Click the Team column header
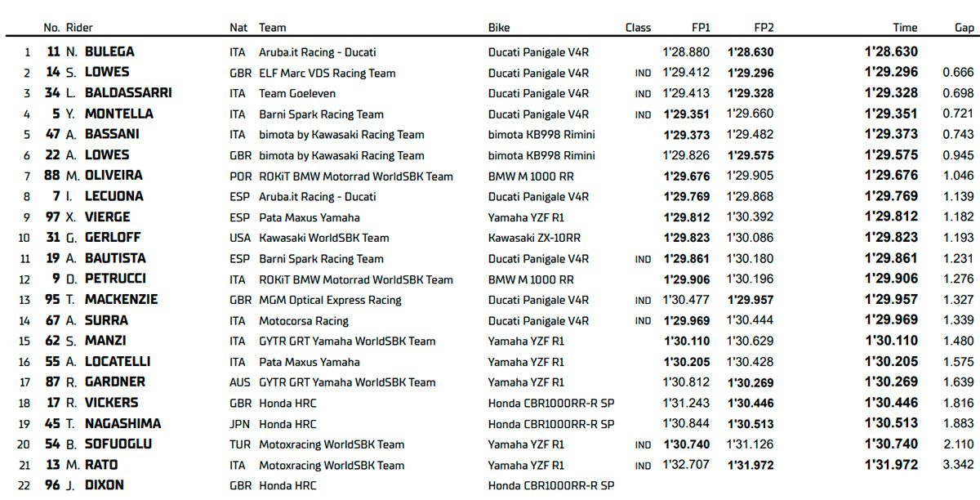This screenshot has height=500, width=980. [273, 27]
